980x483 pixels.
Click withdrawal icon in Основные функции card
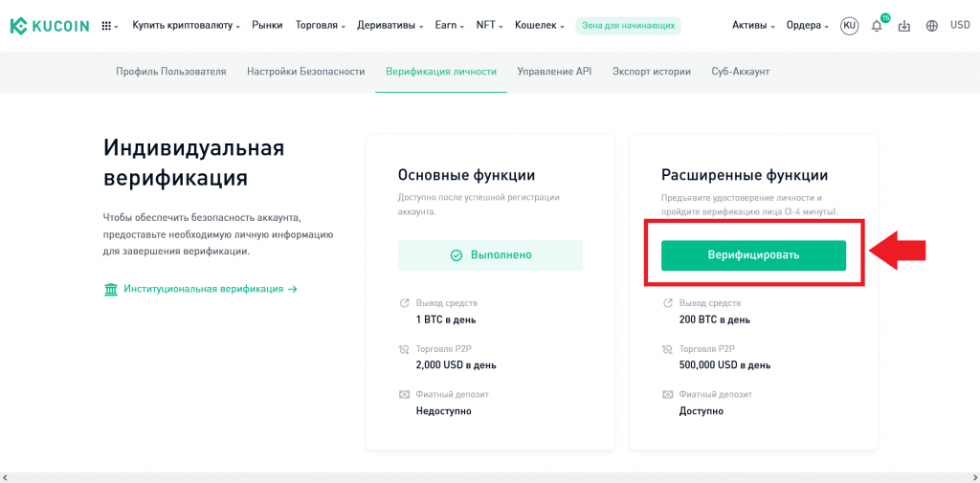[404, 303]
